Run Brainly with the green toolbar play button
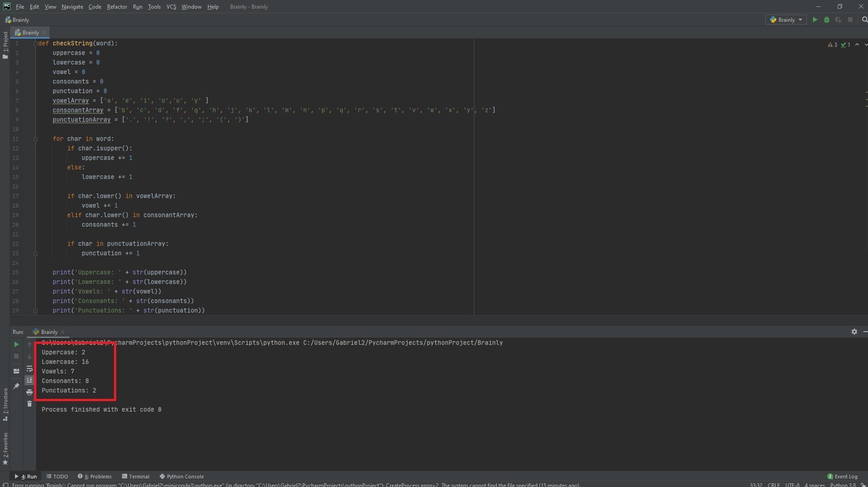 815,20
